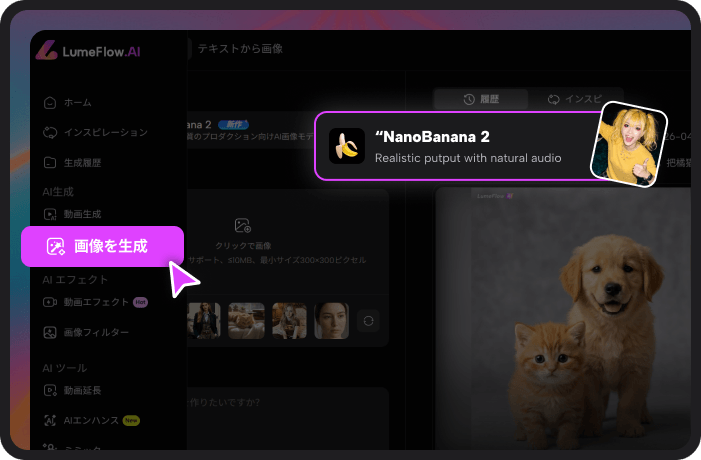Switch to the インスピ tab
Image resolution: width=701 pixels, height=460 pixels.
[576, 99]
